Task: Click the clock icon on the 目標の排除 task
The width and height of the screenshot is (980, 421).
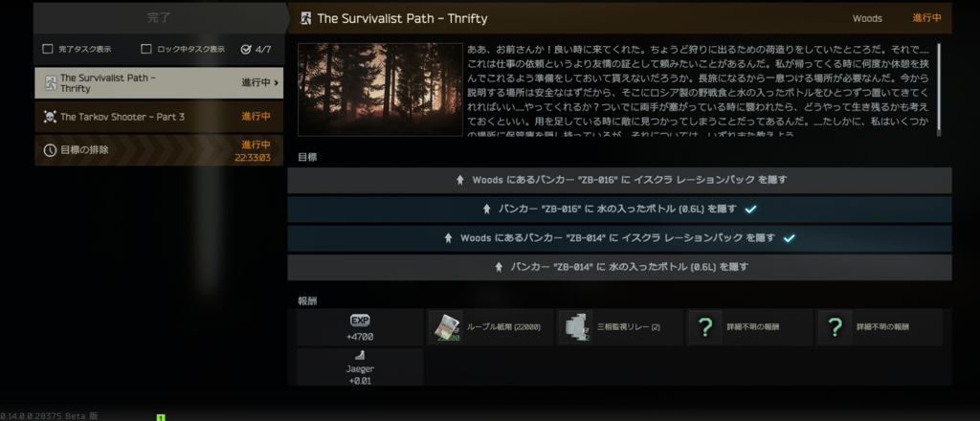Action: coord(50,150)
